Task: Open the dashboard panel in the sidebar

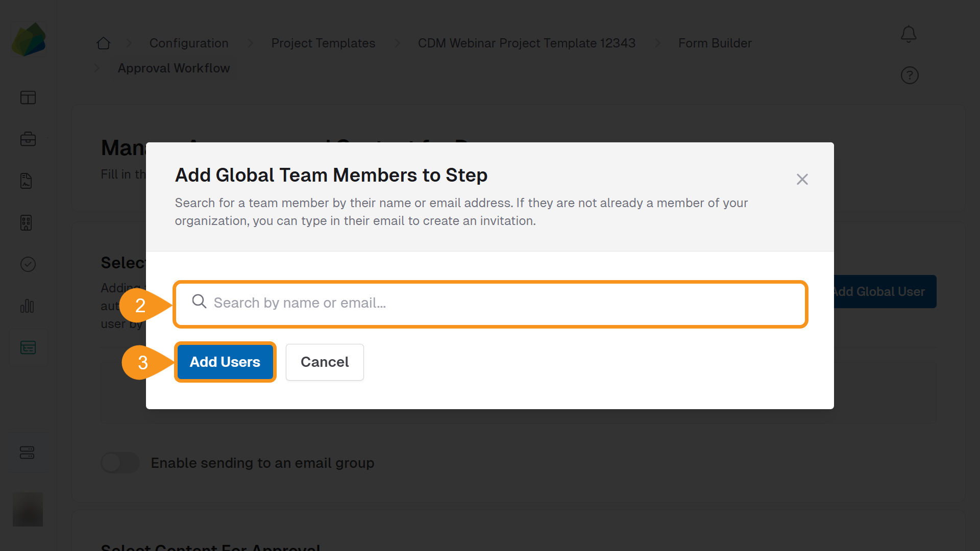Action: pyautogui.click(x=28, y=97)
